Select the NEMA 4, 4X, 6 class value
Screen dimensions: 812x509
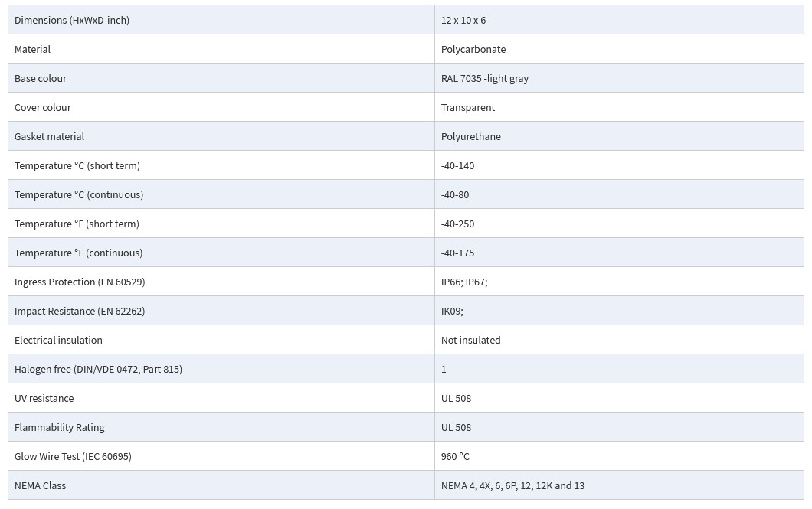pos(512,486)
